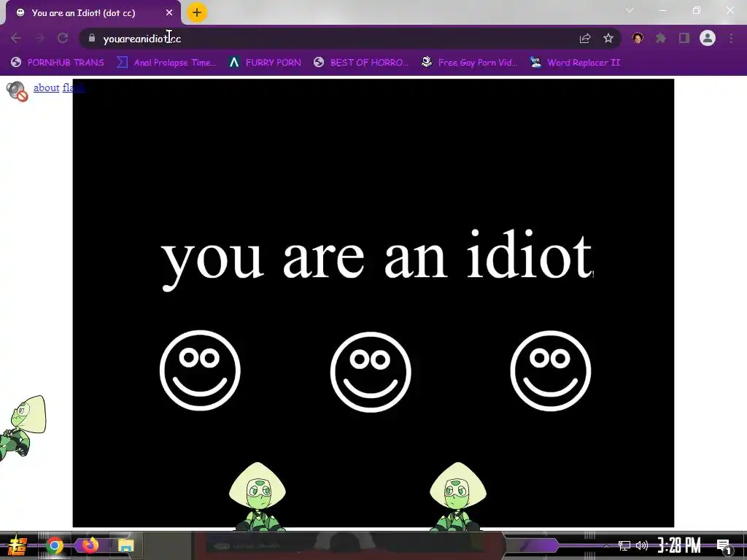The width and height of the screenshot is (747, 560).
Task: Click the left smiley face
Action: click(200, 370)
